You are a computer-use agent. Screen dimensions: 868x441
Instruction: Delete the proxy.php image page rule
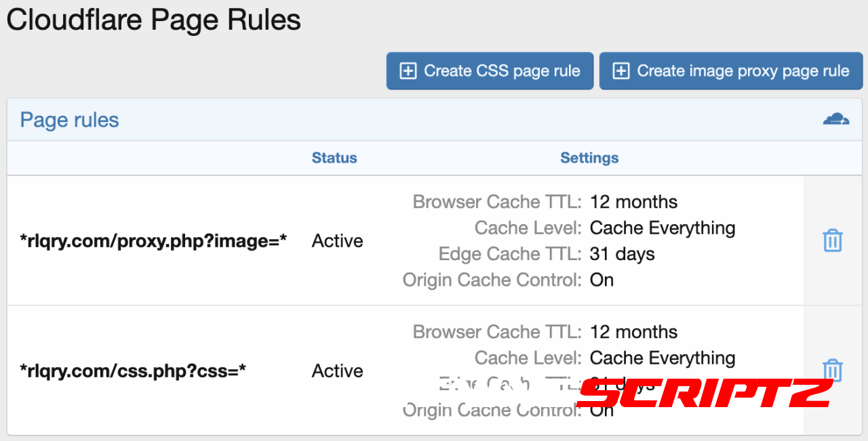(x=832, y=240)
